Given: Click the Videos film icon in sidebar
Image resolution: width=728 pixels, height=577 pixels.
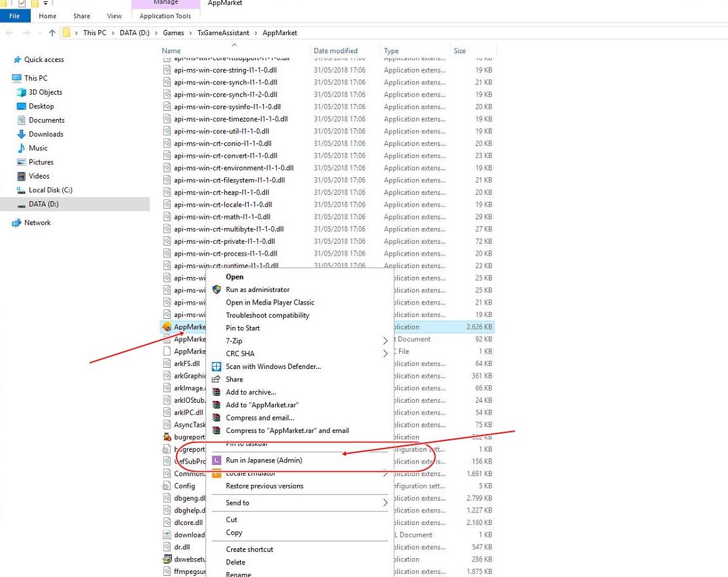Looking at the screenshot, I should coord(21,176).
